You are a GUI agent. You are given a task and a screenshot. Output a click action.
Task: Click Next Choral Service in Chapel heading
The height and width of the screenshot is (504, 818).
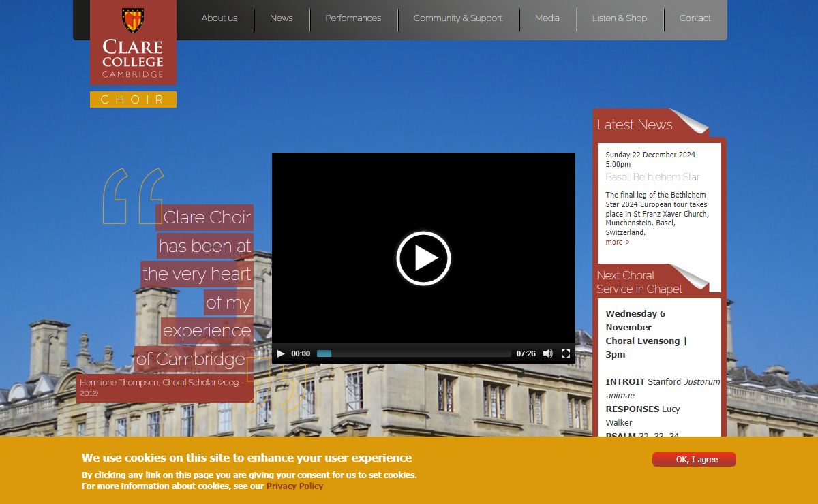tap(639, 282)
